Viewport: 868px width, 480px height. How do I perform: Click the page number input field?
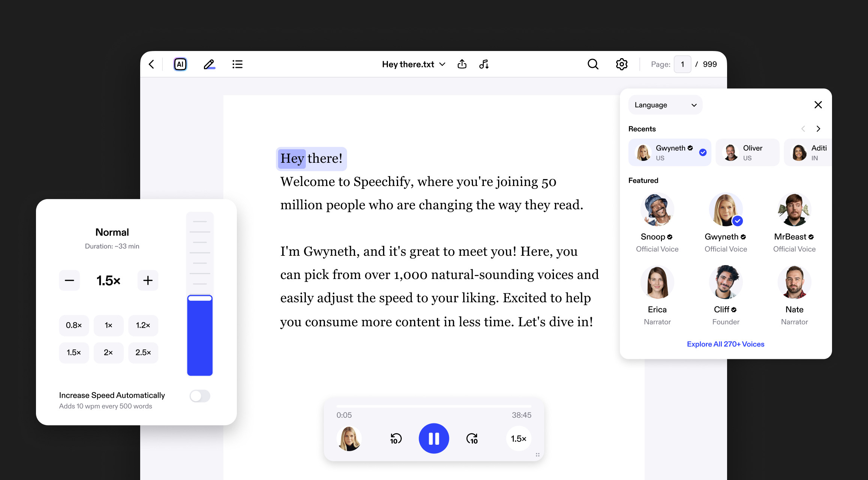682,64
